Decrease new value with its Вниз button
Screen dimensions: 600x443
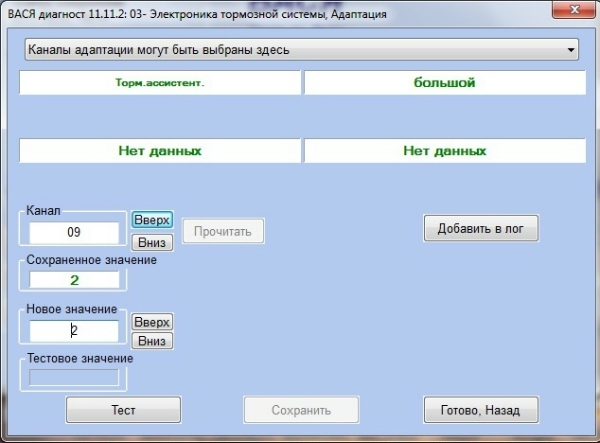click(152, 341)
